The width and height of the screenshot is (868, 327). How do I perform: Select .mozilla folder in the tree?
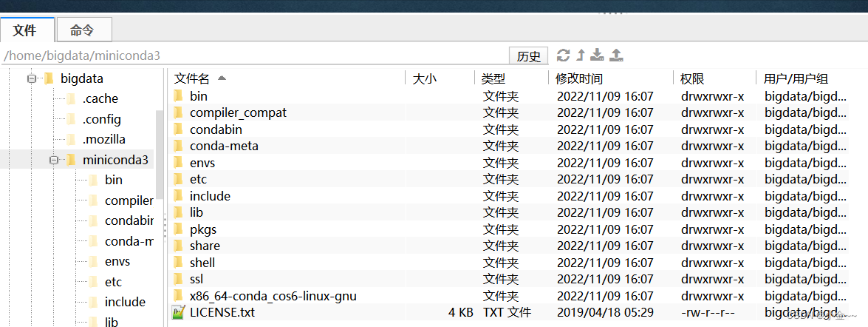click(104, 139)
